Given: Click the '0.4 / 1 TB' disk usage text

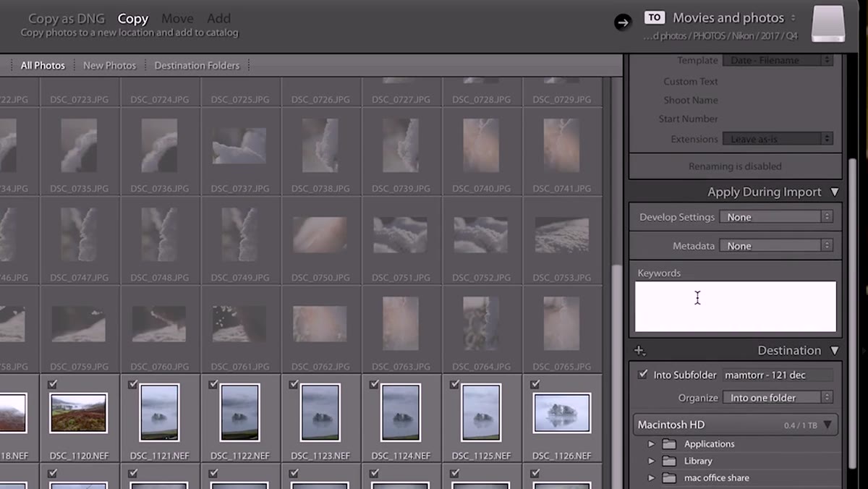Looking at the screenshot, I should 800,425.
